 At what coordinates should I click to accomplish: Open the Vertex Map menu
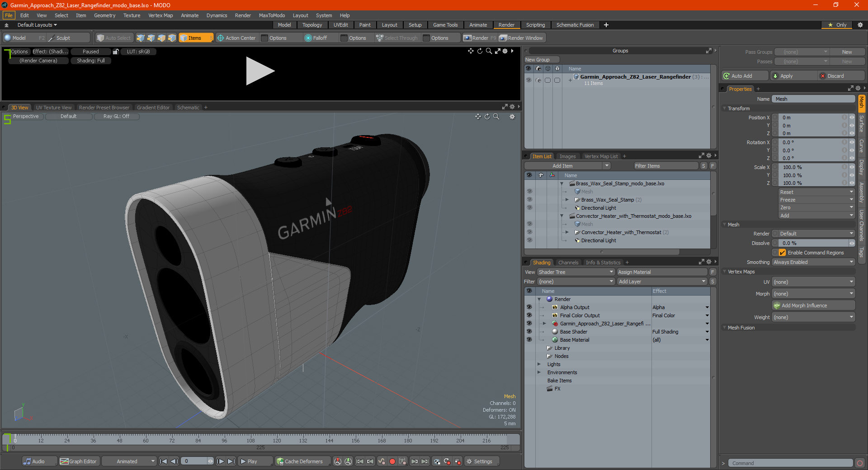[160, 15]
